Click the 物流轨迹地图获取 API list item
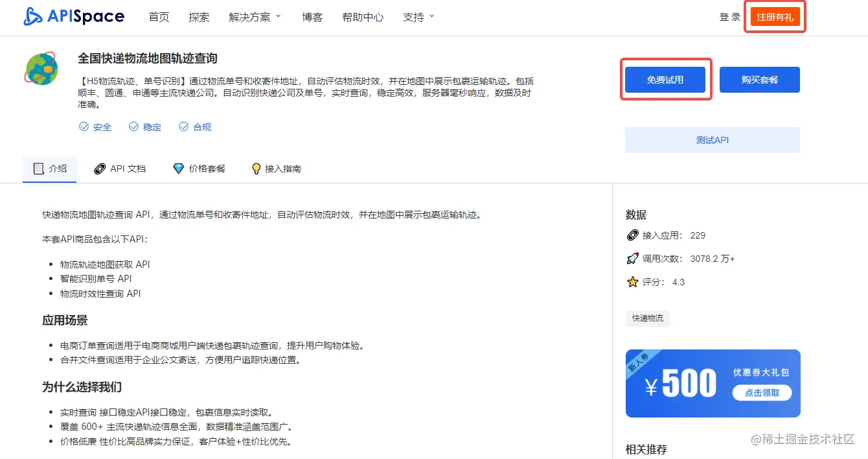Screen dimensions: 868x459 (x=105, y=265)
